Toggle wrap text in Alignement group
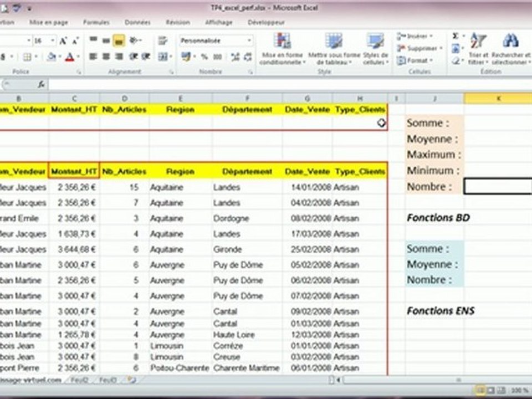The height and width of the screenshot is (399, 532). (x=162, y=40)
